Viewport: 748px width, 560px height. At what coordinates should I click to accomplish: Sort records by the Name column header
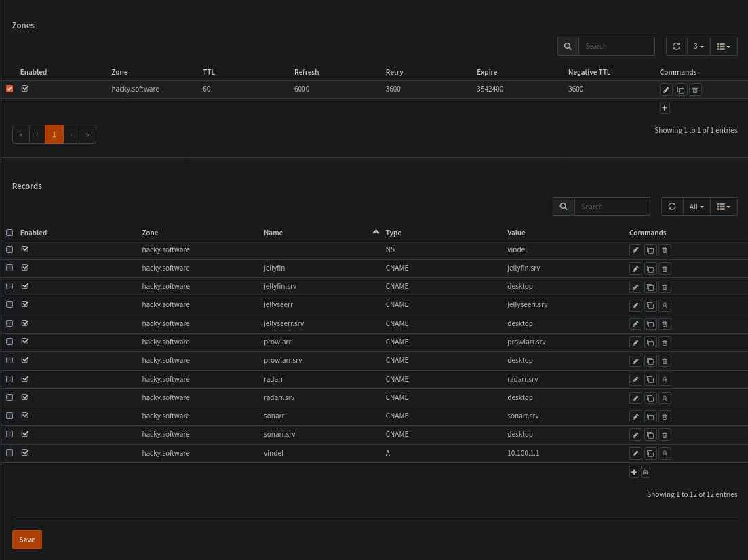click(x=273, y=233)
